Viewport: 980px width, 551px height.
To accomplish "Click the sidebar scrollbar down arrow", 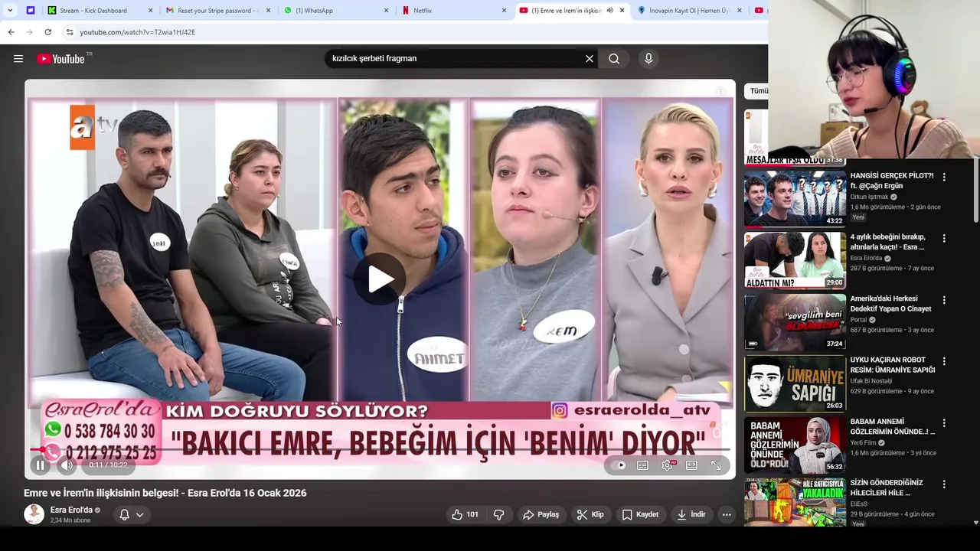I will tap(975, 523).
